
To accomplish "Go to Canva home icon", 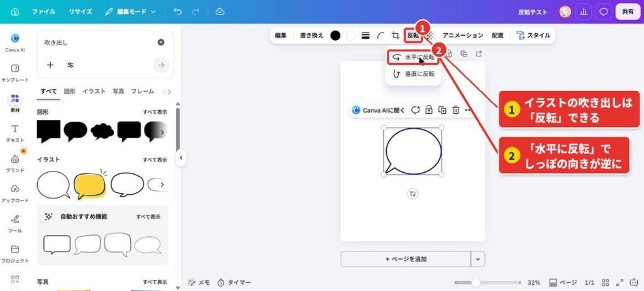I will 15,12.
